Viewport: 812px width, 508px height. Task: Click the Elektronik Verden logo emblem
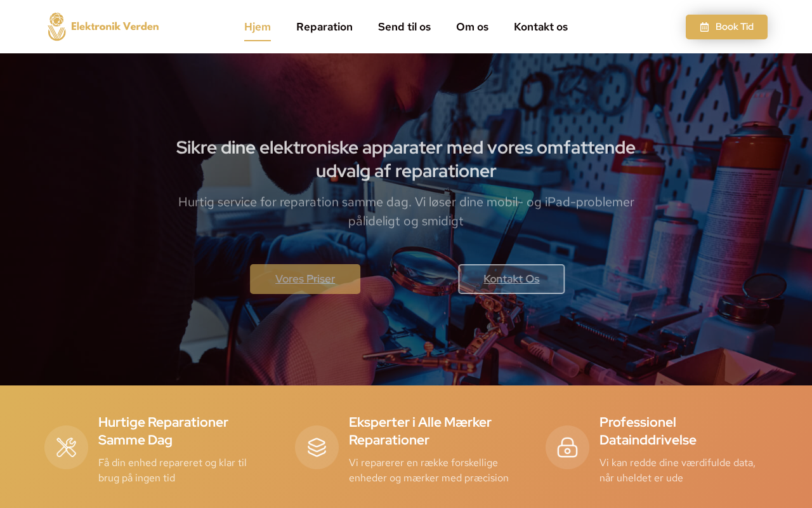pos(56,27)
